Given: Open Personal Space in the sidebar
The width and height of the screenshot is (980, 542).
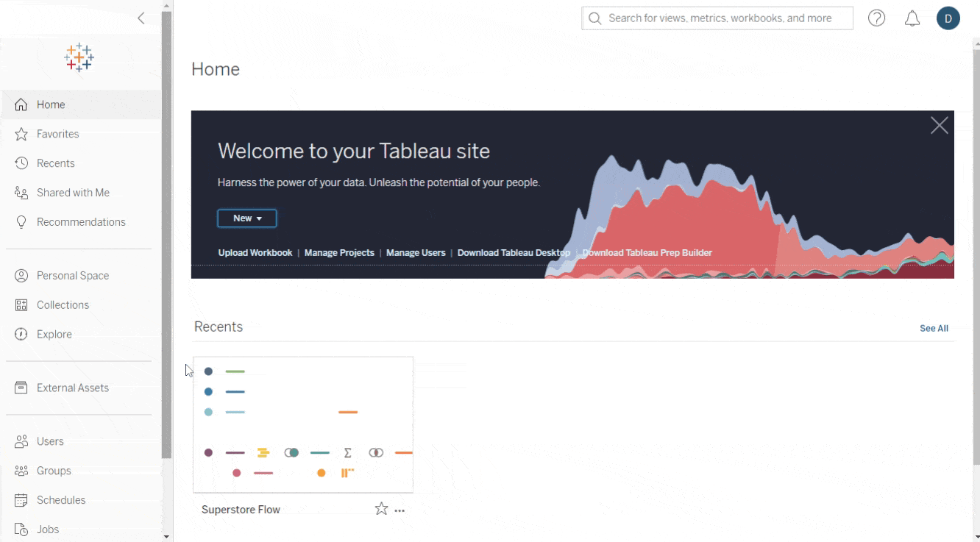Looking at the screenshot, I should point(73,276).
